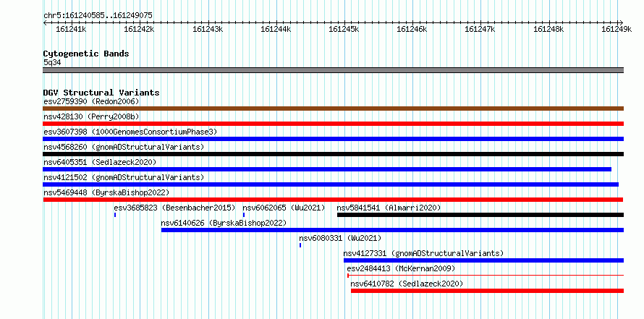Click the DGV Structural Variants track title

[x=101, y=93]
